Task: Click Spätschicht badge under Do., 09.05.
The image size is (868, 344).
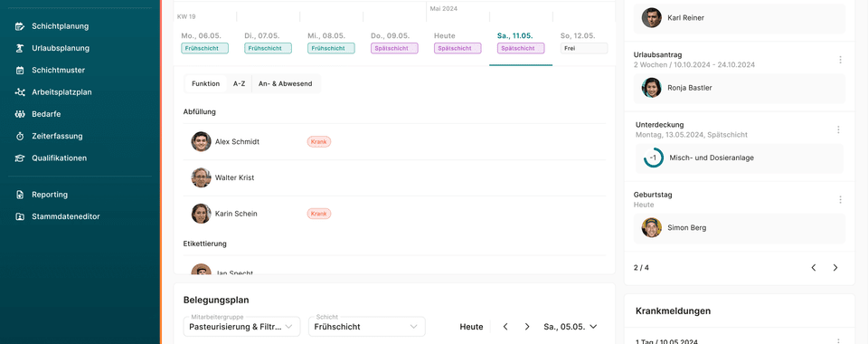Action: (394, 48)
